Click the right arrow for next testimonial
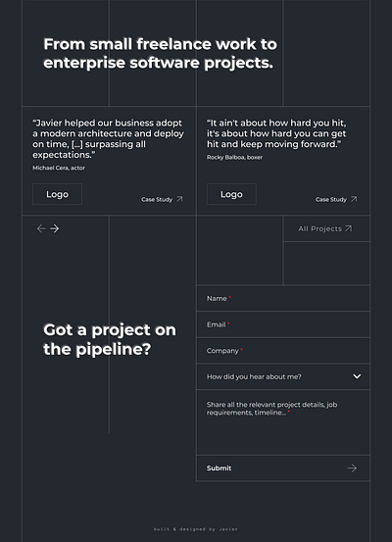Image resolution: width=392 pixels, height=542 pixels. click(x=54, y=228)
